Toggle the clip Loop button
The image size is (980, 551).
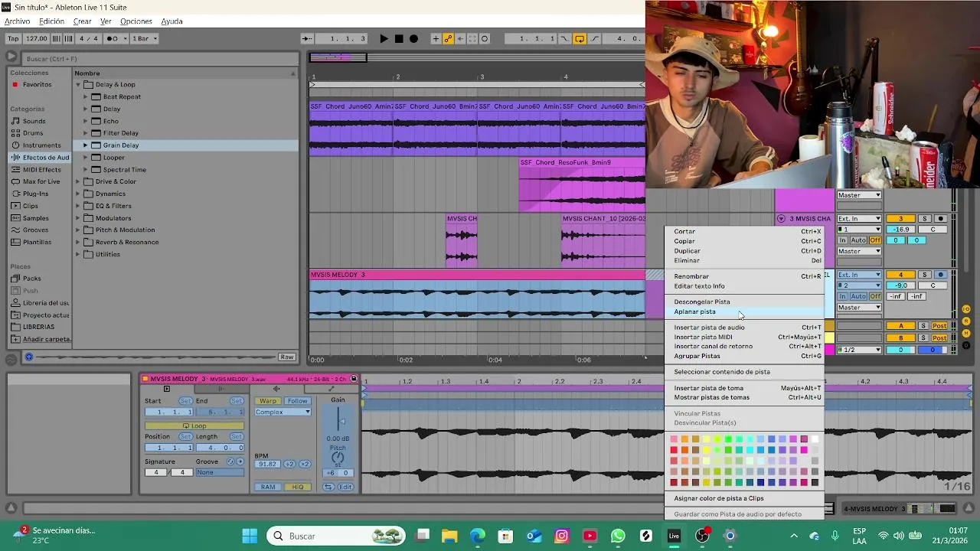pos(194,425)
